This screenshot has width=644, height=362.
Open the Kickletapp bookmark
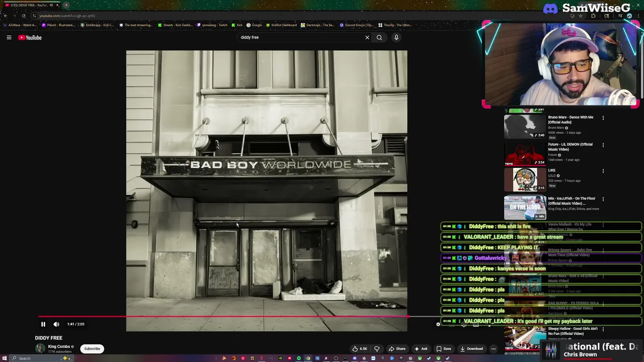coord(98,25)
